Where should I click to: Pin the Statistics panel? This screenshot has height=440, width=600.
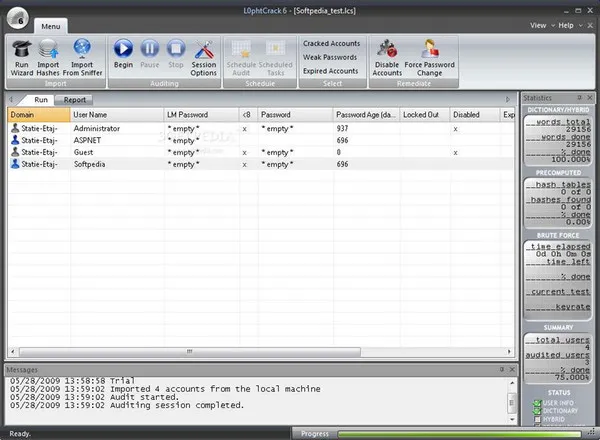tap(580, 98)
